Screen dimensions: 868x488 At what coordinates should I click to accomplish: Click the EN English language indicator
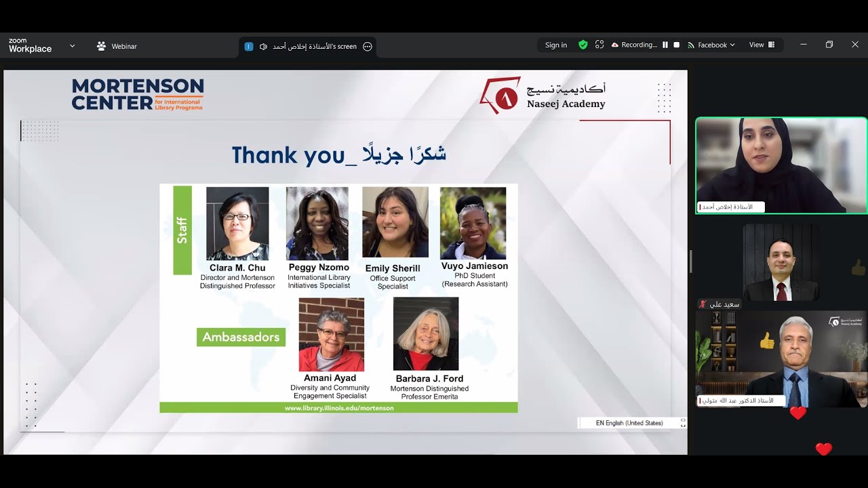(629, 423)
